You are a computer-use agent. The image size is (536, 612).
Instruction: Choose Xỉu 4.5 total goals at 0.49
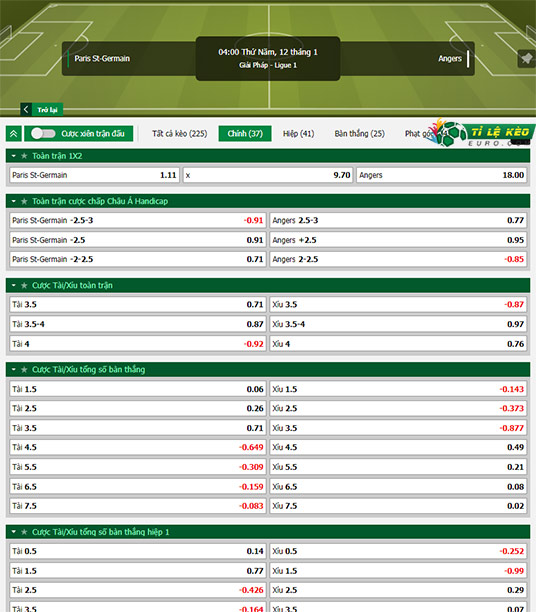click(x=398, y=447)
